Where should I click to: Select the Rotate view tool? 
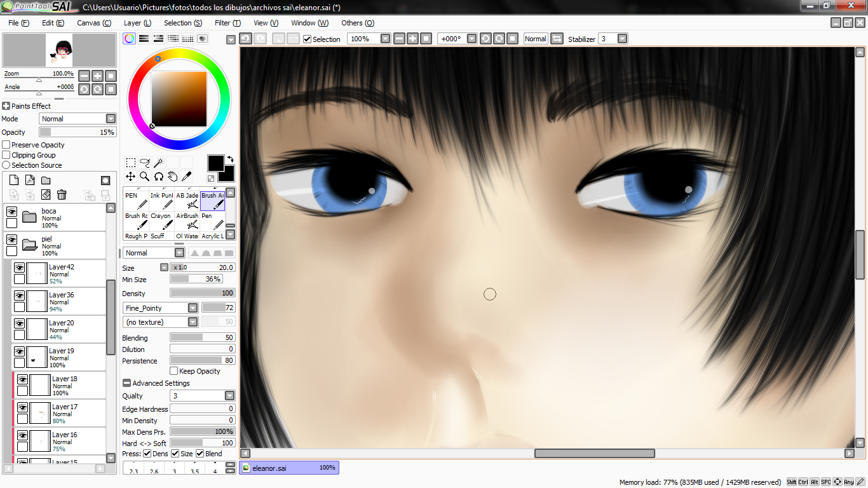[159, 177]
